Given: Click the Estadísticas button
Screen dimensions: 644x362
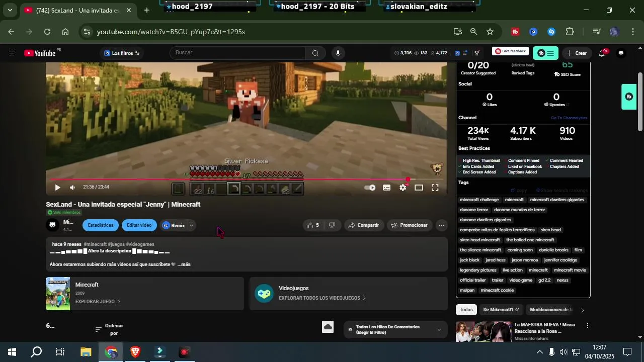Looking at the screenshot, I should (101, 225).
